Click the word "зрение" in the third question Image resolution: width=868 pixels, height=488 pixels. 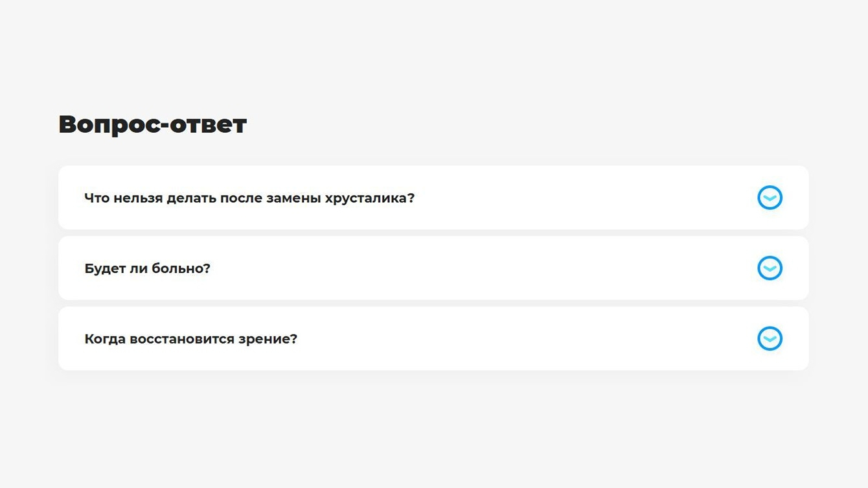[x=268, y=340]
